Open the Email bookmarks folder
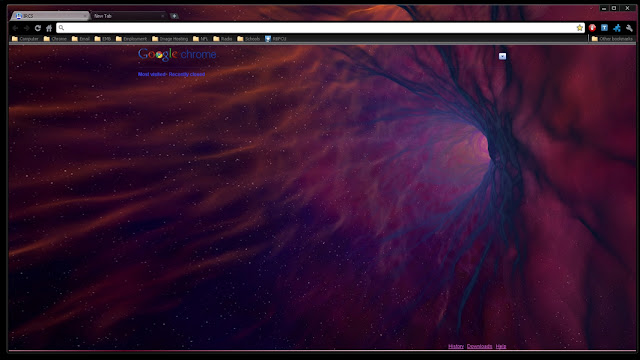The width and height of the screenshot is (640, 360). click(81, 39)
